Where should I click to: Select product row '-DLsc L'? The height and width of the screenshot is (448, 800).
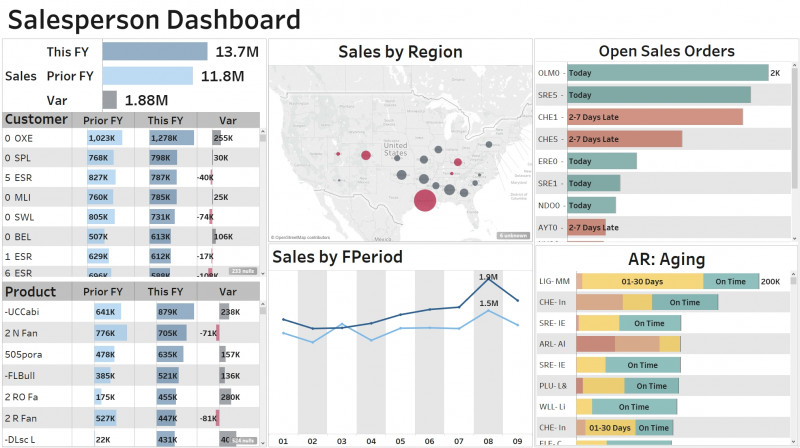pos(131,439)
